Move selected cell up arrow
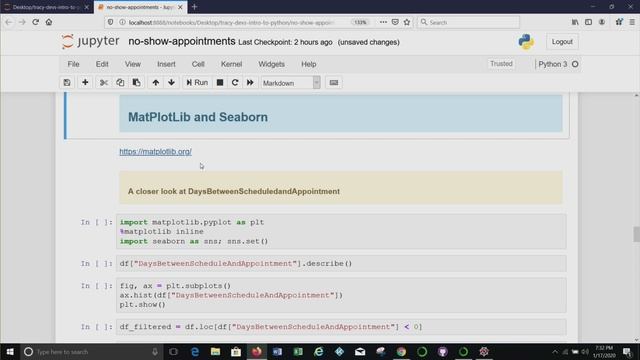Image resolution: width=640 pixels, height=360 pixels. pos(156,82)
